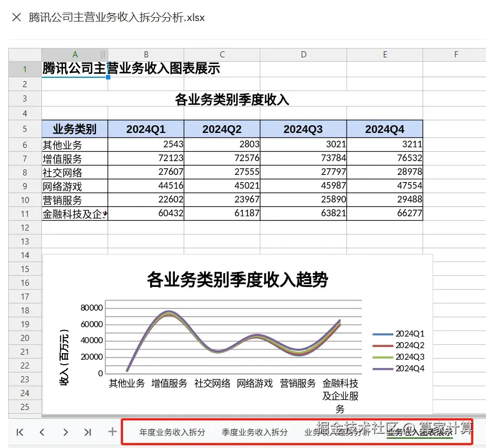Select column A header
This screenshot has height=448, width=486.
coord(74,55)
